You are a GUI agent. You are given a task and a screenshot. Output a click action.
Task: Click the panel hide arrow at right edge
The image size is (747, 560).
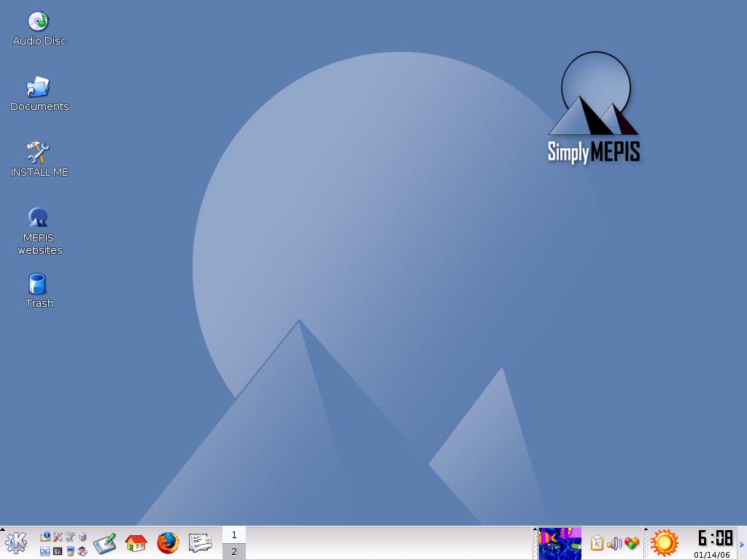tap(741, 544)
